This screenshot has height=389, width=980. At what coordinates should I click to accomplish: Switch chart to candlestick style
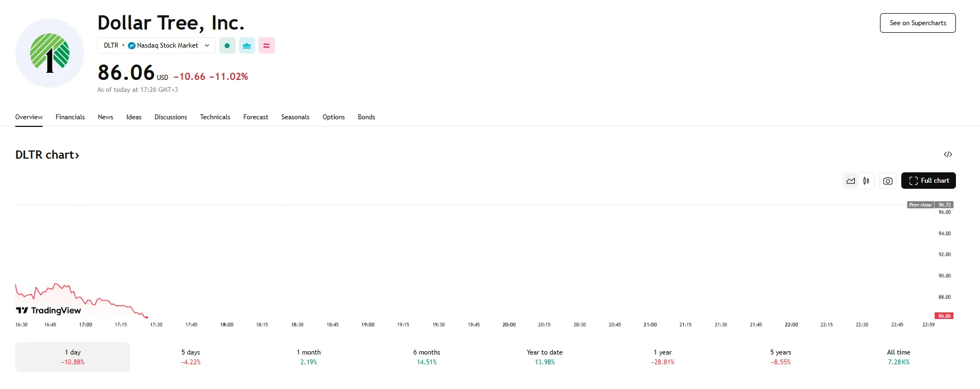point(866,181)
